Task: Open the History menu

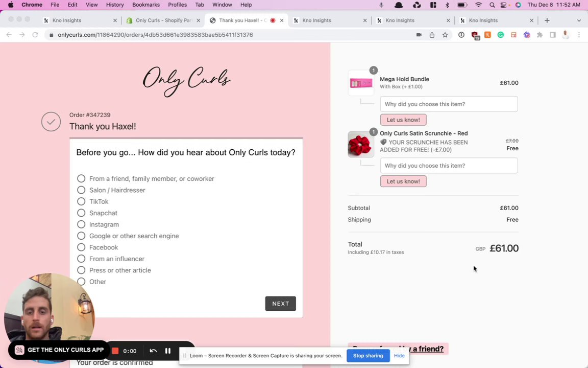Action: pyautogui.click(x=115, y=5)
